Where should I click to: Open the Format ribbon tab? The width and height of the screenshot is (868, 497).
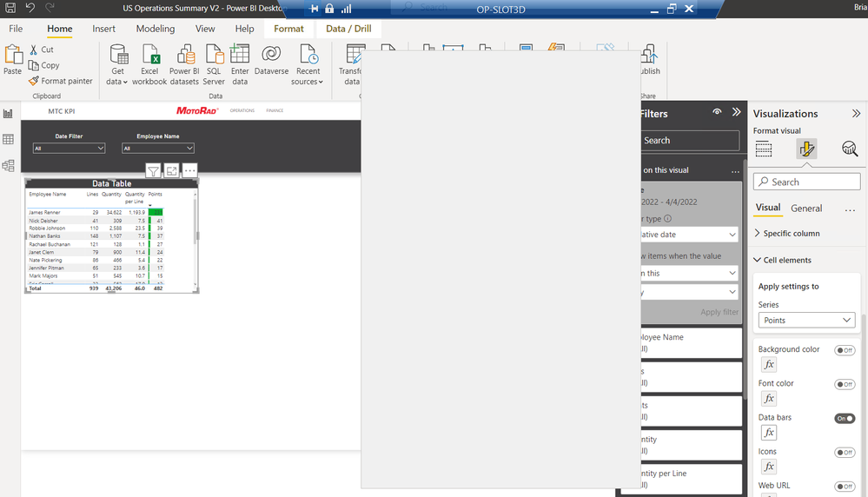[289, 29]
